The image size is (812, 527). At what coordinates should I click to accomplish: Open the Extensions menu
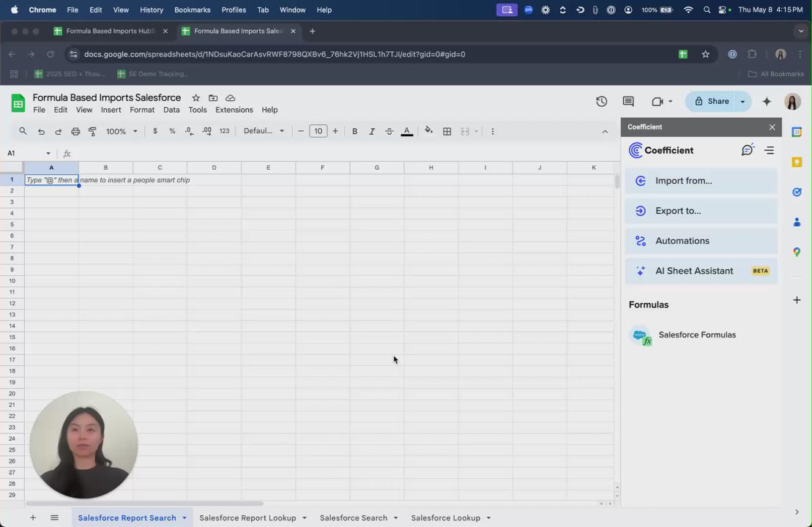pos(234,110)
